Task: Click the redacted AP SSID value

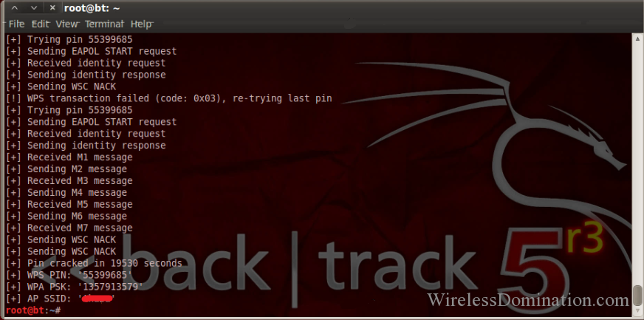Action: click(97, 299)
